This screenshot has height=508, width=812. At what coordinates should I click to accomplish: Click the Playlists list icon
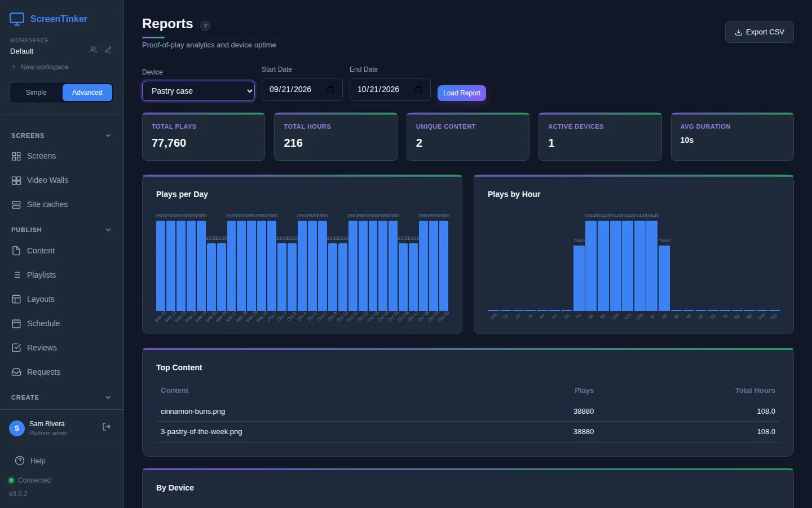[x=16, y=275]
